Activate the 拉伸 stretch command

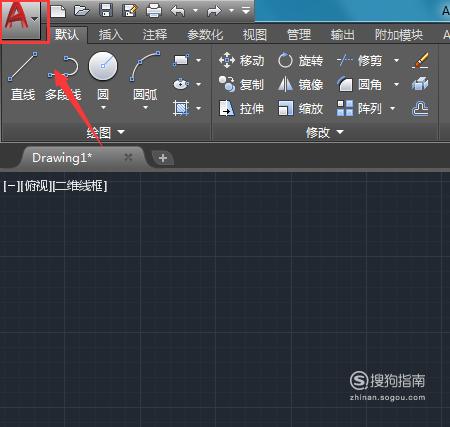pos(242,108)
